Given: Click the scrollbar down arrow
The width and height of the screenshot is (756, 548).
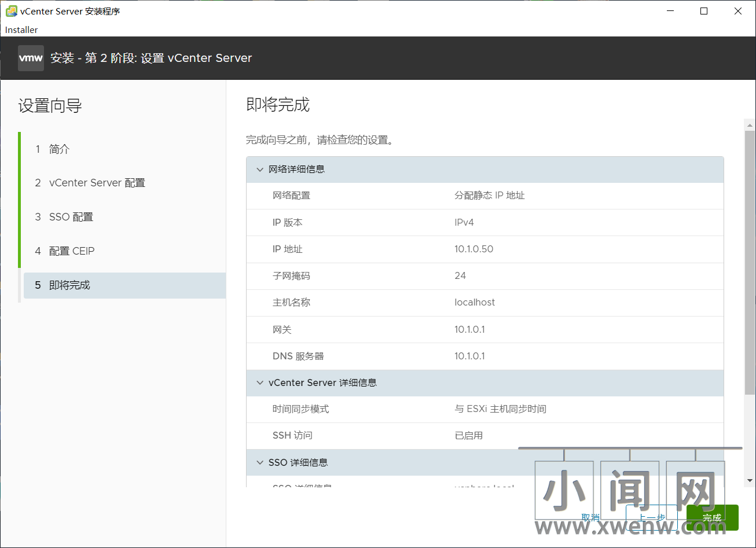Looking at the screenshot, I should [x=750, y=480].
